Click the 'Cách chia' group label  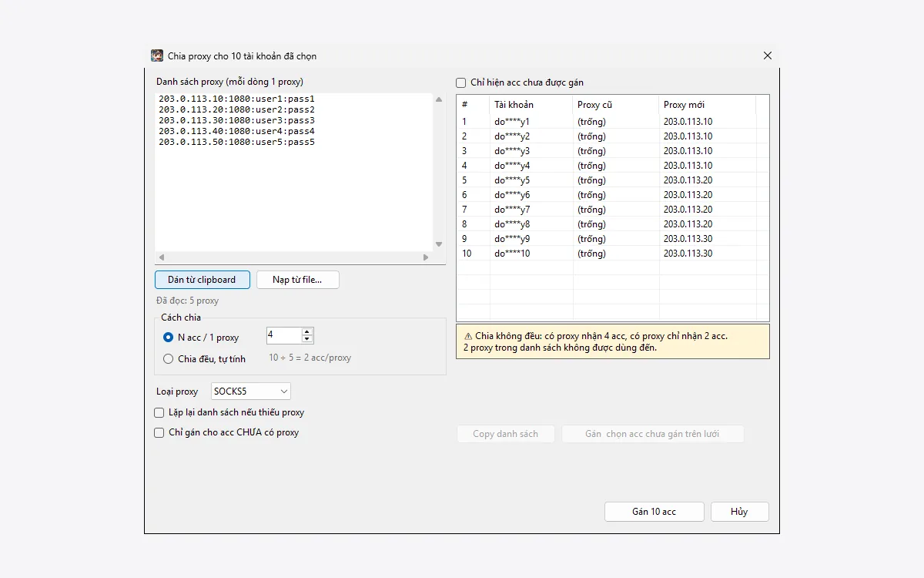tap(181, 318)
